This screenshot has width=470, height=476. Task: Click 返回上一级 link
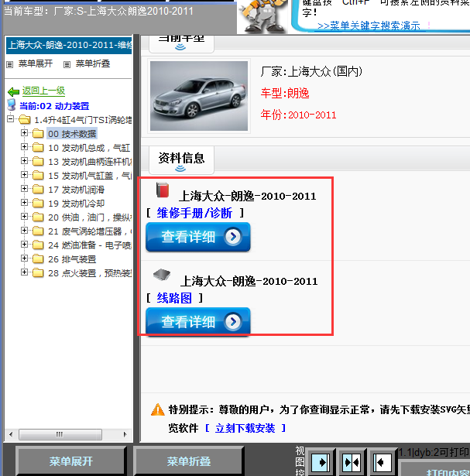coord(43,91)
